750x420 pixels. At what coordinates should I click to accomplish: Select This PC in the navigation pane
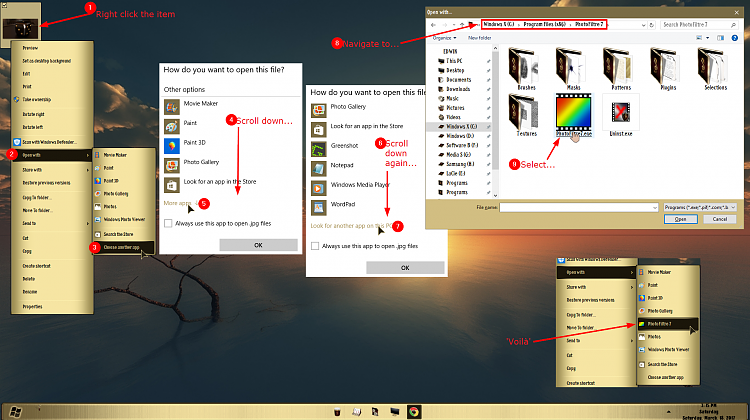453,61
